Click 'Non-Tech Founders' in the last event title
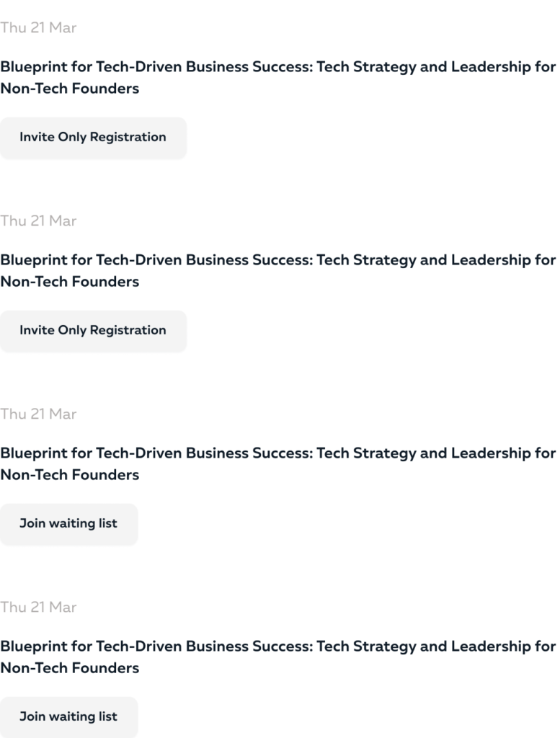 (x=69, y=668)
